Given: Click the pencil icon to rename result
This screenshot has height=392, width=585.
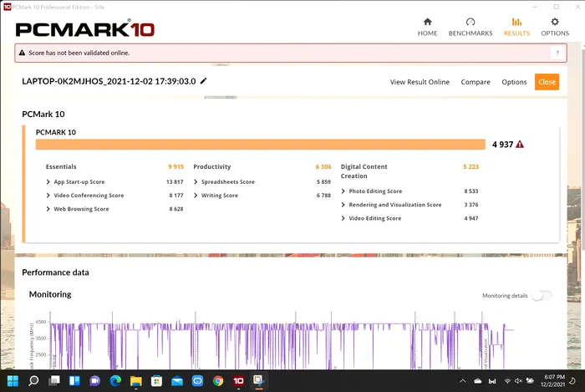Looking at the screenshot, I should click(x=203, y=81).
